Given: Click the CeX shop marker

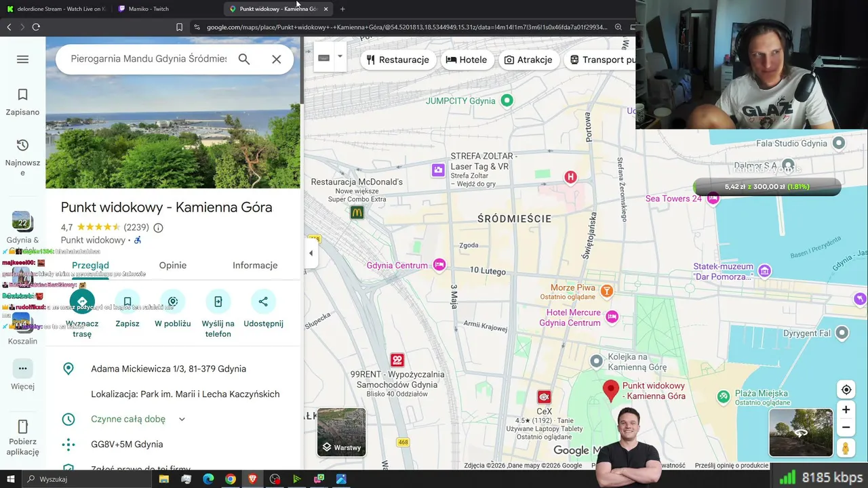Looking at the screenshot, I should click(544, 396).
